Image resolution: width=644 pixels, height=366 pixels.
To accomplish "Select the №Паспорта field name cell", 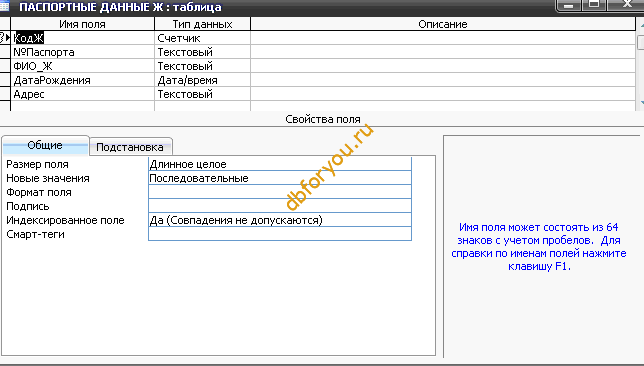I will [83, 52].
